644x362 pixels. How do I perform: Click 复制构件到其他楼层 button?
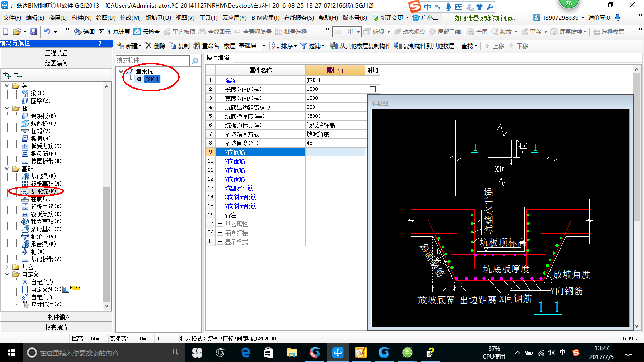[x=424, y=46]
